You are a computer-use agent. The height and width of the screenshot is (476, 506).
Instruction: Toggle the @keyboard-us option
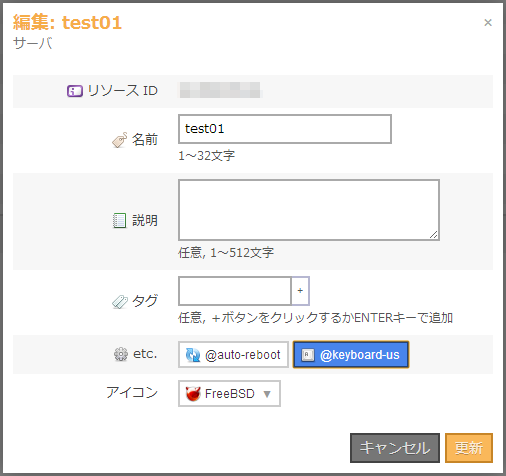(x=351, y=355)
